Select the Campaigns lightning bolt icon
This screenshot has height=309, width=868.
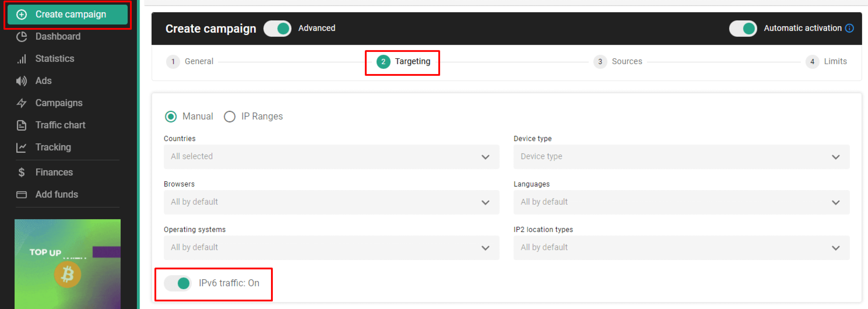coord(21,103)
